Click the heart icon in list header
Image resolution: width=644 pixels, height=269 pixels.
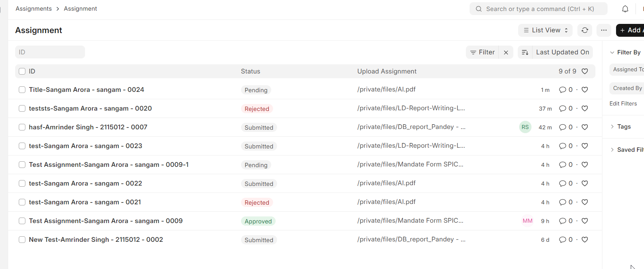pos(585,71)
